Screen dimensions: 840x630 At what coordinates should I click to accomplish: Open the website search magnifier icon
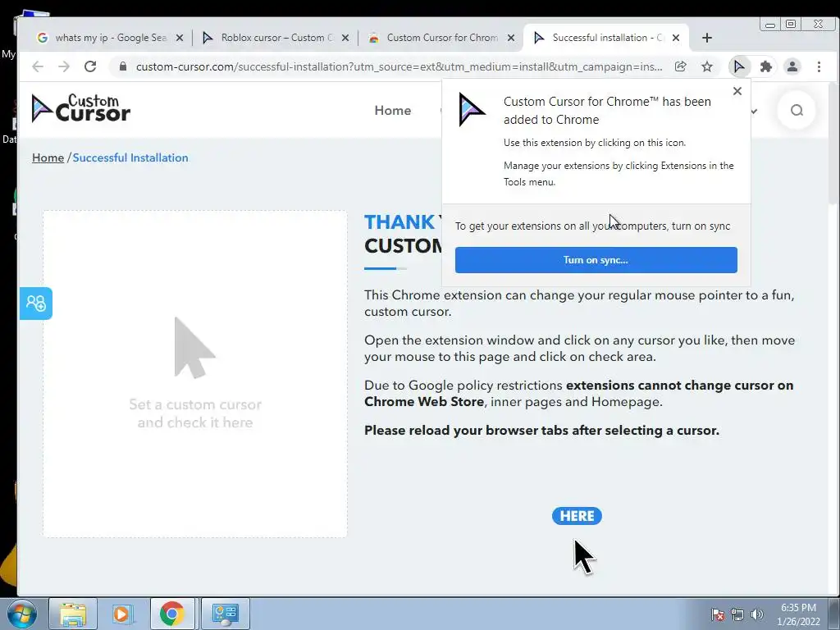point(797,111)
